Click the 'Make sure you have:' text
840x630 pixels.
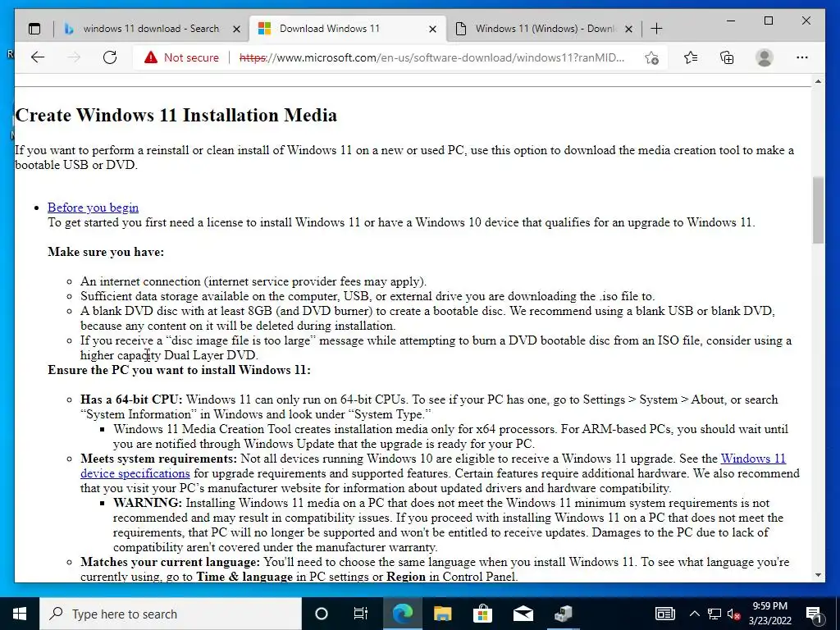(106, 252)
